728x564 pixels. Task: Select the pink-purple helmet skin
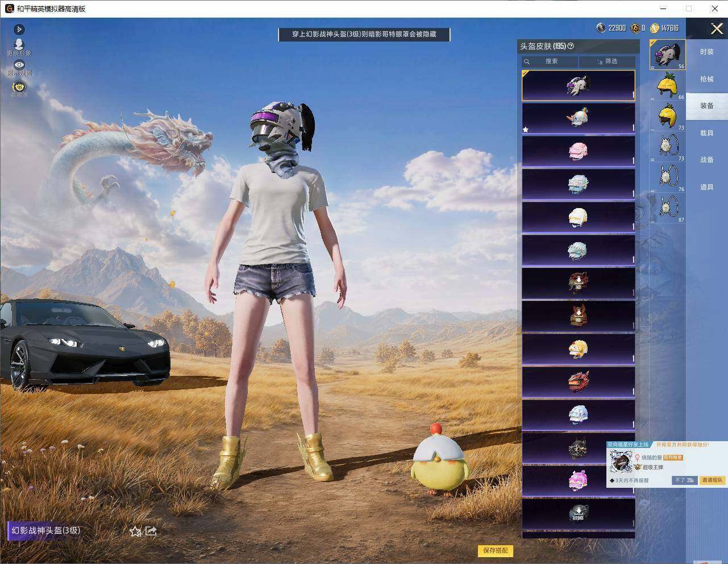click(x=579, y=481)
